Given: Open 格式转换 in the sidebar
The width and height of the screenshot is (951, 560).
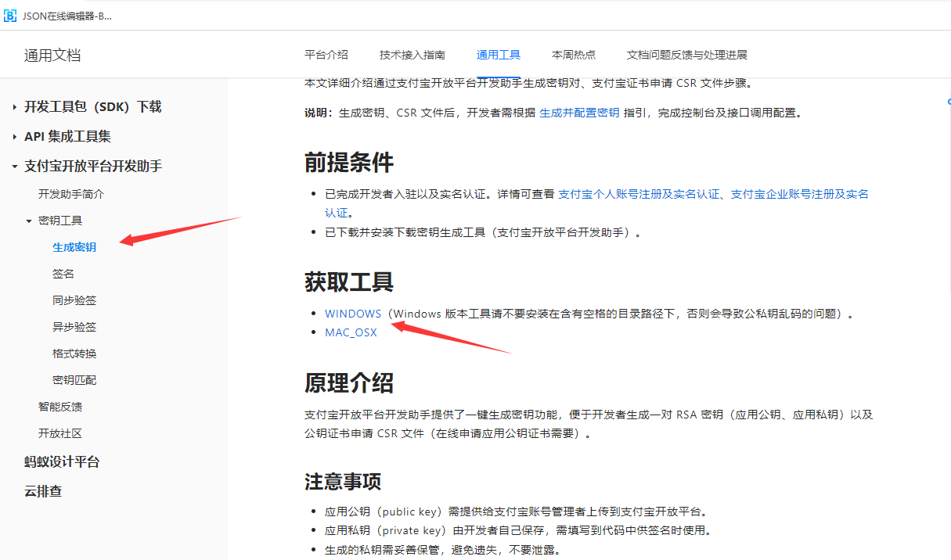Looking at the screenshot, I should point(74,354).
